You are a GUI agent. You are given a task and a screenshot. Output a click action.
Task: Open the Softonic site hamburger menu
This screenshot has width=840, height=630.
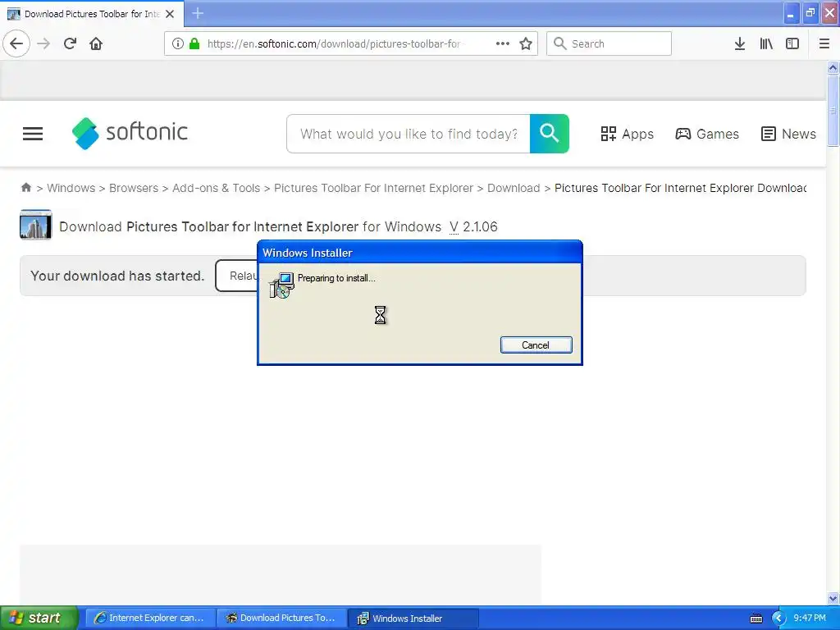point(33,134)
